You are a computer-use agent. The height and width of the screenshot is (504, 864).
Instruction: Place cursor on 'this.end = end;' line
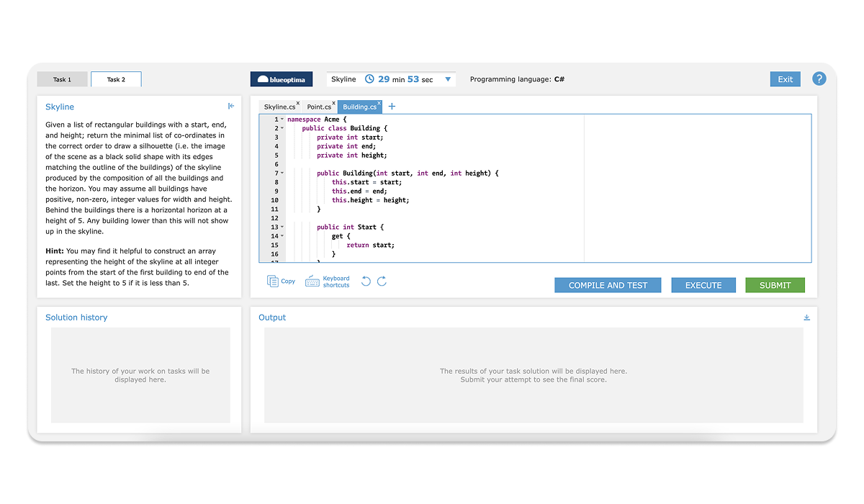[x=359, y=192]
